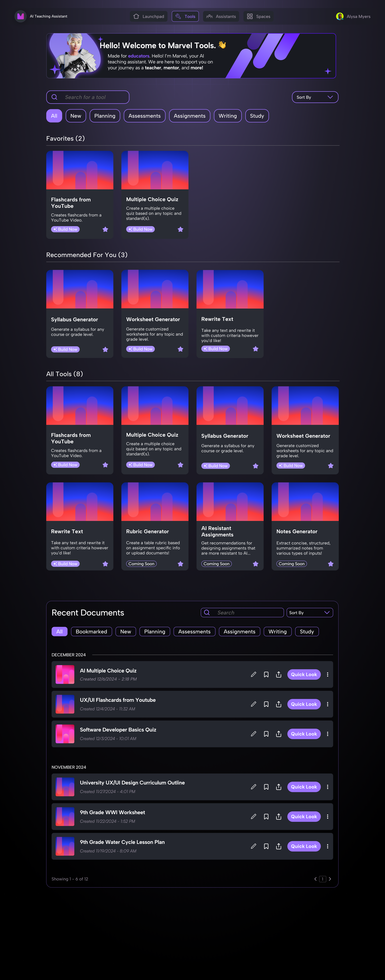This screenshot has height=980, width=385.
Task: Click the Marvel logo in header
Action: [x=20, y=16]
